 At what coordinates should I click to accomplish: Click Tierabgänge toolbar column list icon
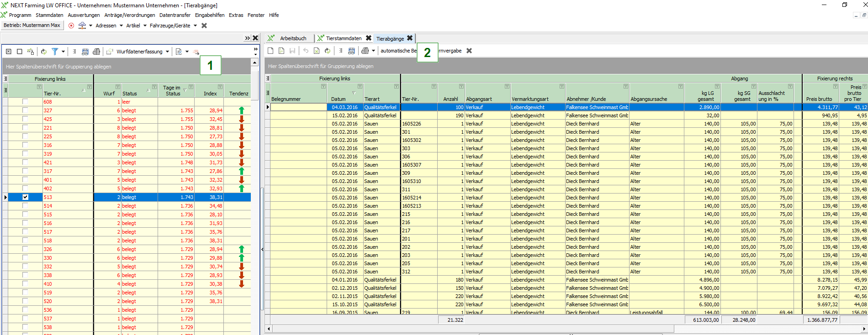(341, 51)
